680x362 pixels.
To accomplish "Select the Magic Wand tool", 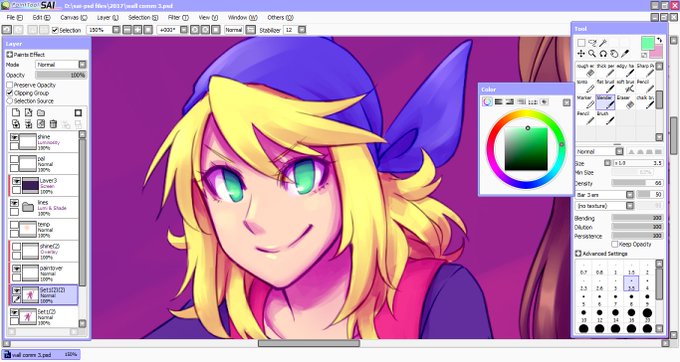I will (x=603, y=42).
